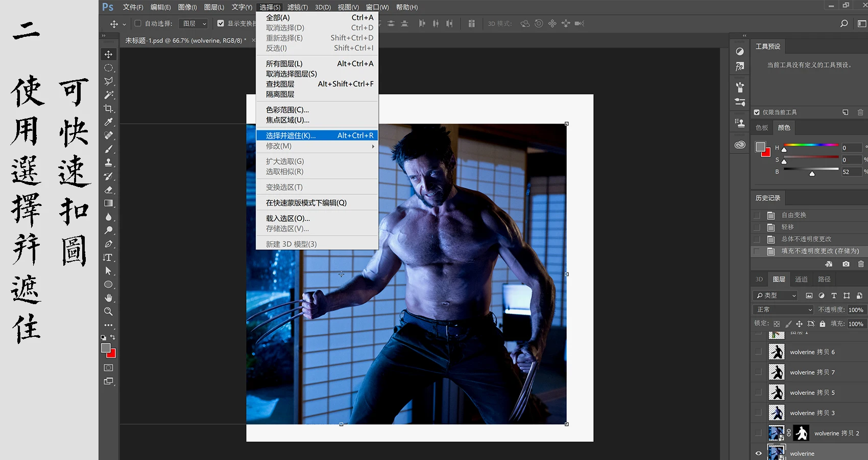Select the Gradient tool
The image size is (868, 460).
coord(108,203)
